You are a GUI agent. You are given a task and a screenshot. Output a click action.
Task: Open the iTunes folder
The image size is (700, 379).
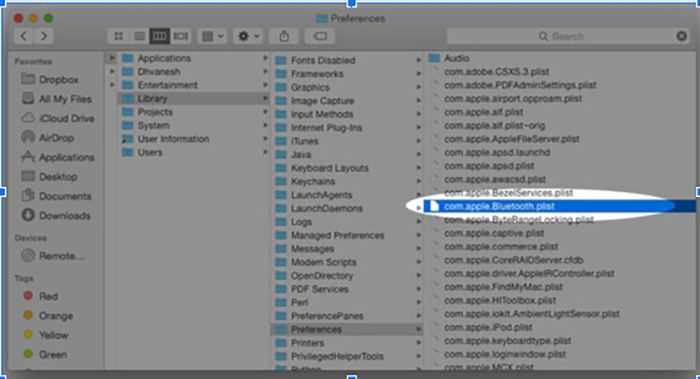click(x=297, y=141)
